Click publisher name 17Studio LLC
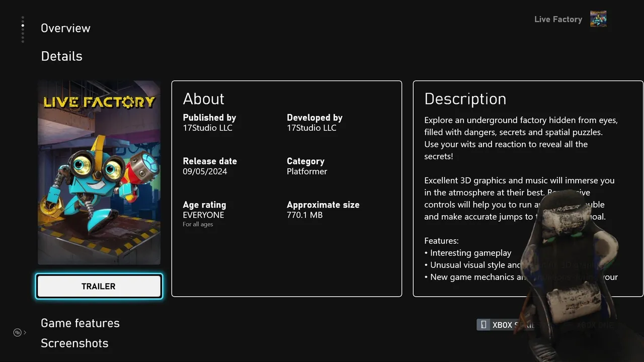 [x=208, y=128]
